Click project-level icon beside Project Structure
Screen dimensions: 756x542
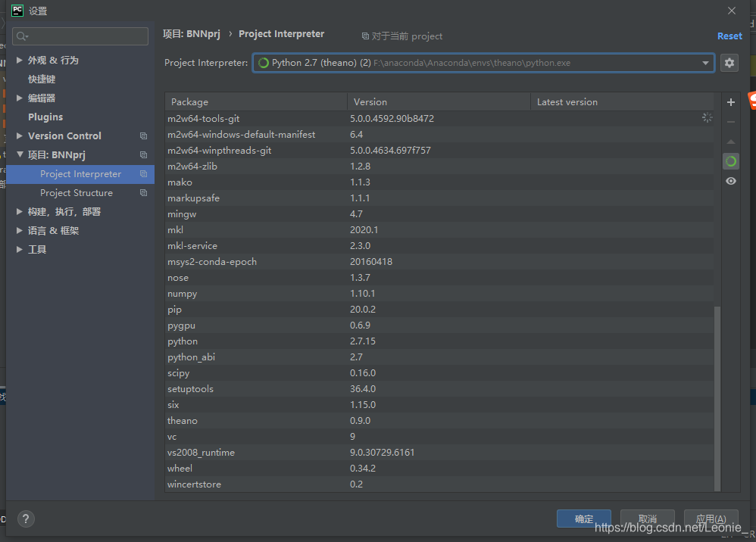point(144,193)
